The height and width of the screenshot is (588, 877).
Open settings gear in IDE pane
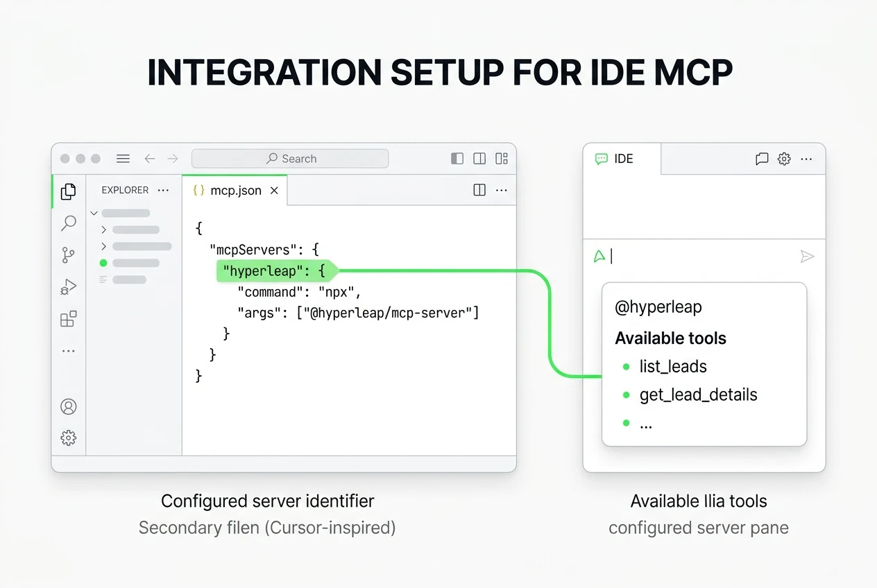784,159
